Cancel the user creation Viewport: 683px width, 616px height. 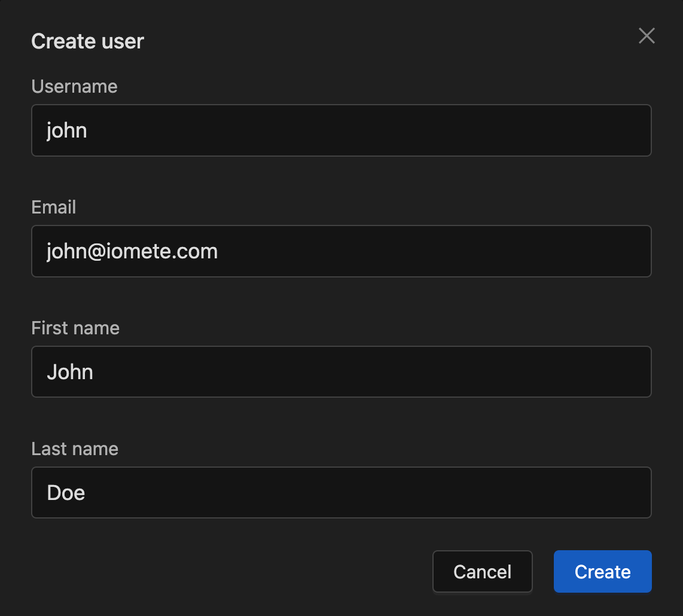482,572
